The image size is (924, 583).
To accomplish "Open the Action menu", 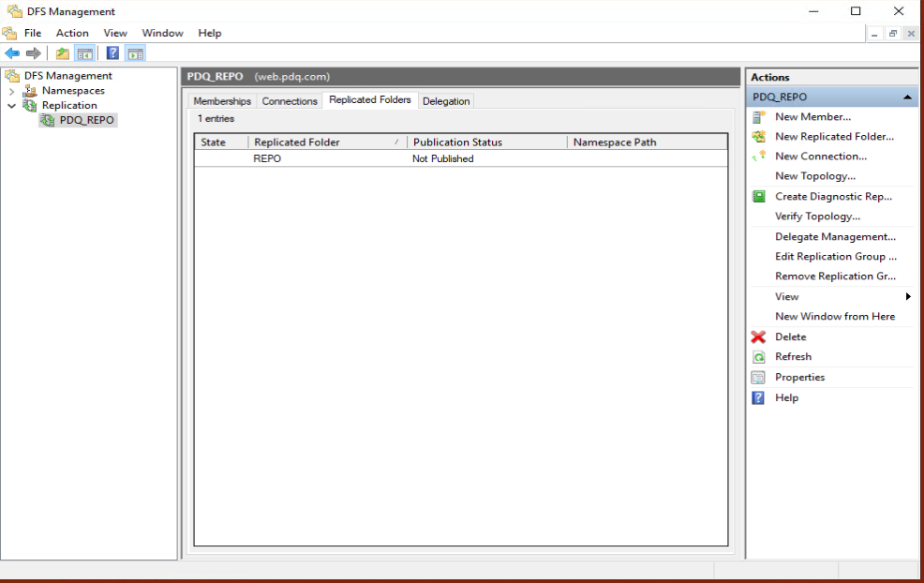I will [x=72, y=33].
